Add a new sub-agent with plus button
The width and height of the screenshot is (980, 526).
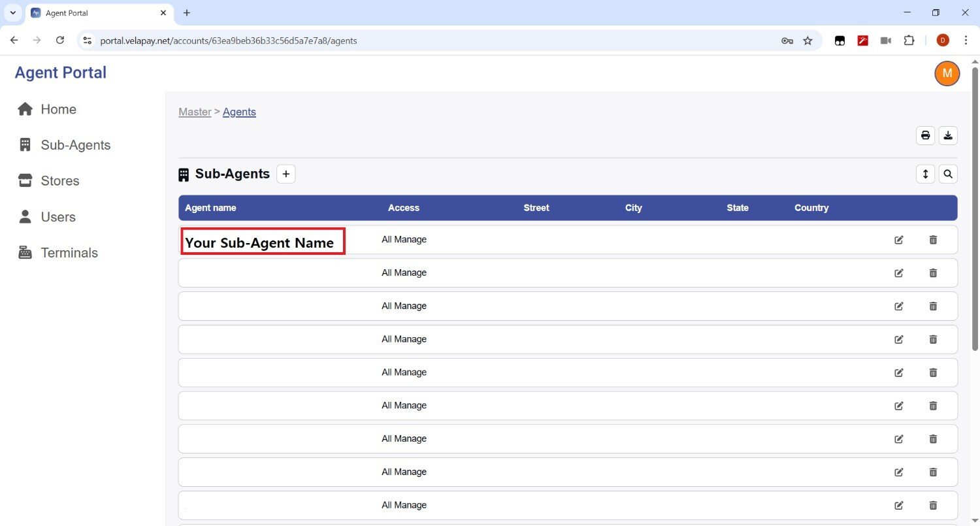pyautogui.click(x=286, y=174)
